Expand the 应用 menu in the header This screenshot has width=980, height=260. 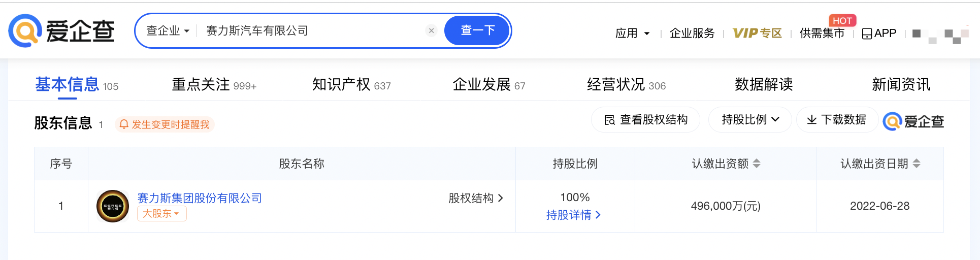[632, 34]
